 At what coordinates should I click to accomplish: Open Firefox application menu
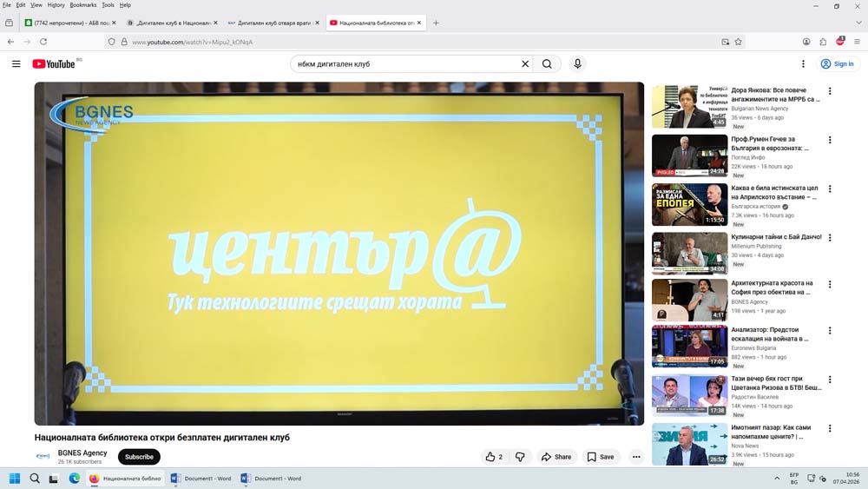point(857,42)
